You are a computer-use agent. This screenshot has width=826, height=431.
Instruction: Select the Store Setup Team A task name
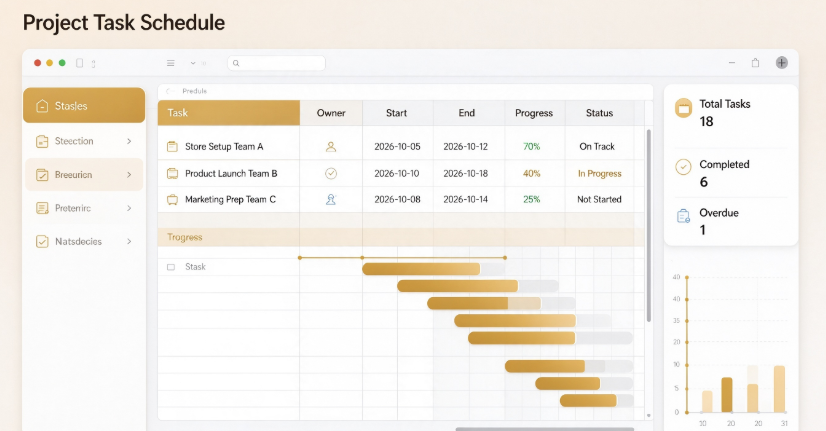pos(224,146)
